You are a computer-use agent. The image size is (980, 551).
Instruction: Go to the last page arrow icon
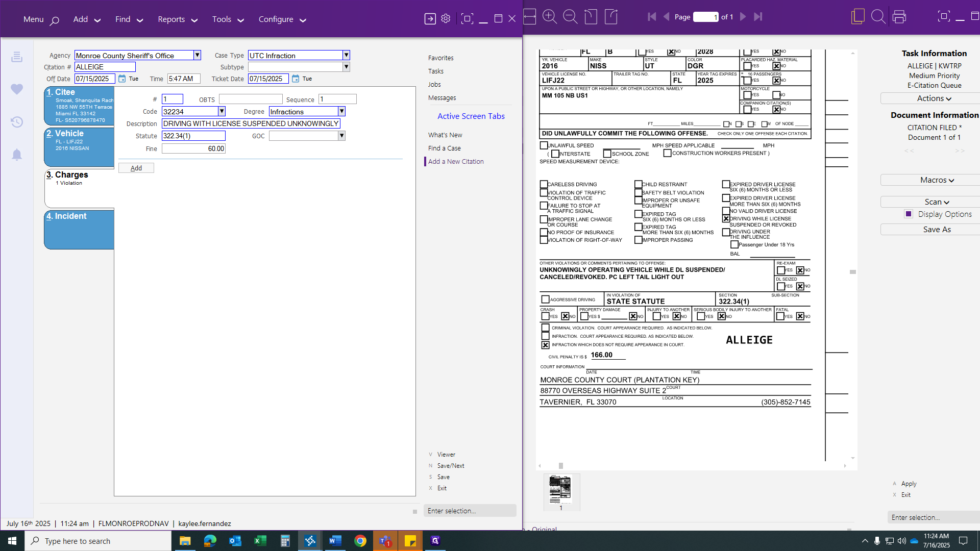pyautogui.click(x=758, y=17)
